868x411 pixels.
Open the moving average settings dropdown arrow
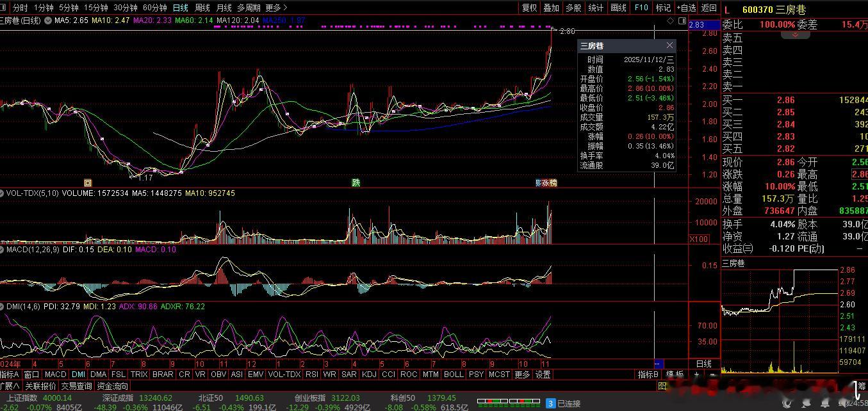click(x=49, y=20)
